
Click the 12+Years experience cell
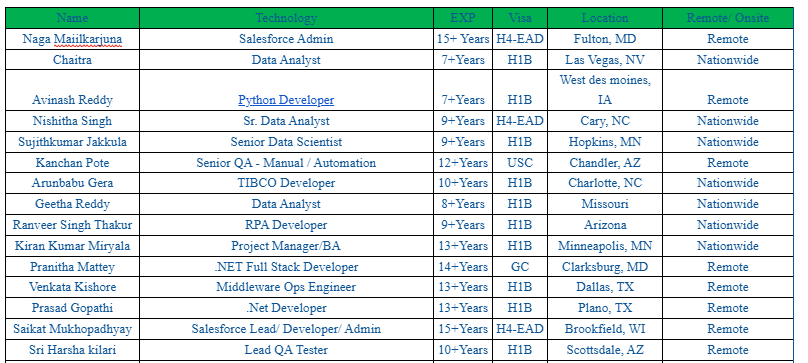[463, 163]
